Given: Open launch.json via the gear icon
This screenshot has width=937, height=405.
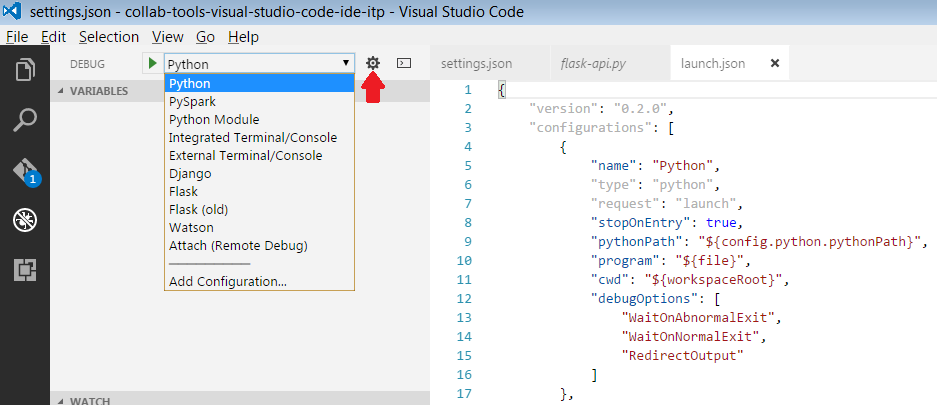Looking at the screenshot, I should click(373, 63).
